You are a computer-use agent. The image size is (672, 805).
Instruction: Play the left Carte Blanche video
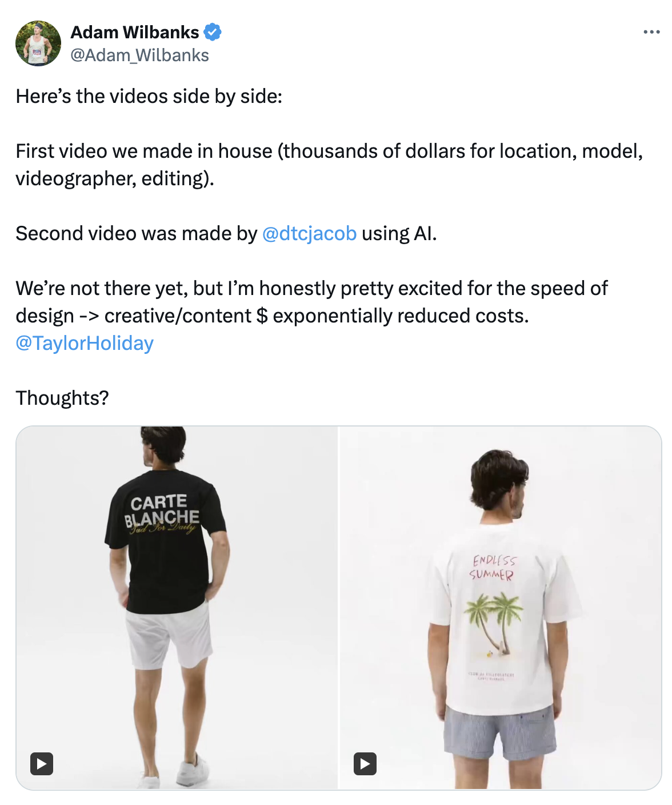pos(42,763)
